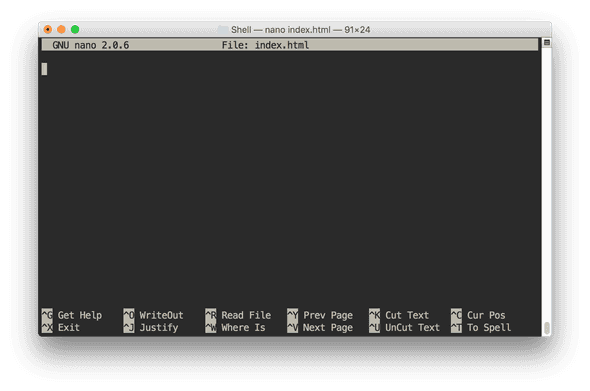The width and height of the screenshot is (590, 391).
Task: Click the ^W Where Is shortcut
Action: tap(236, 327)
